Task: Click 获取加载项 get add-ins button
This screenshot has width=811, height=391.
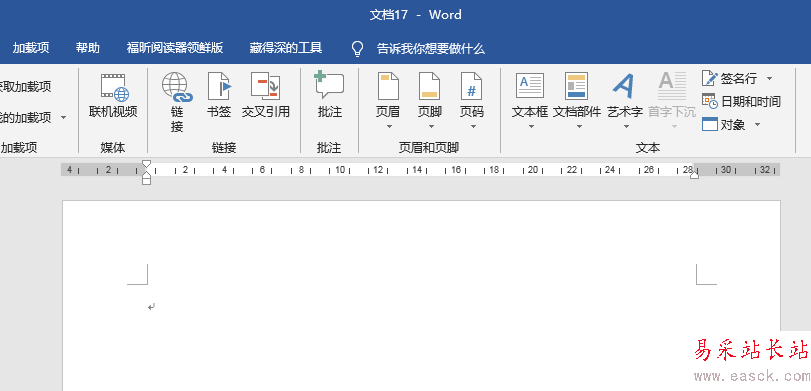Action: [x=26, y=87]
